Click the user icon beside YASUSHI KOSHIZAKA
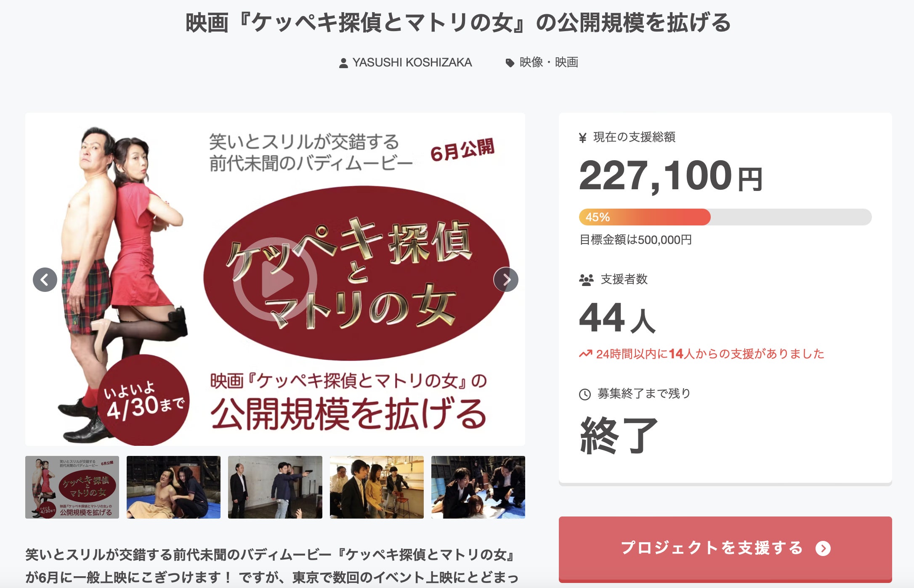 343,63
